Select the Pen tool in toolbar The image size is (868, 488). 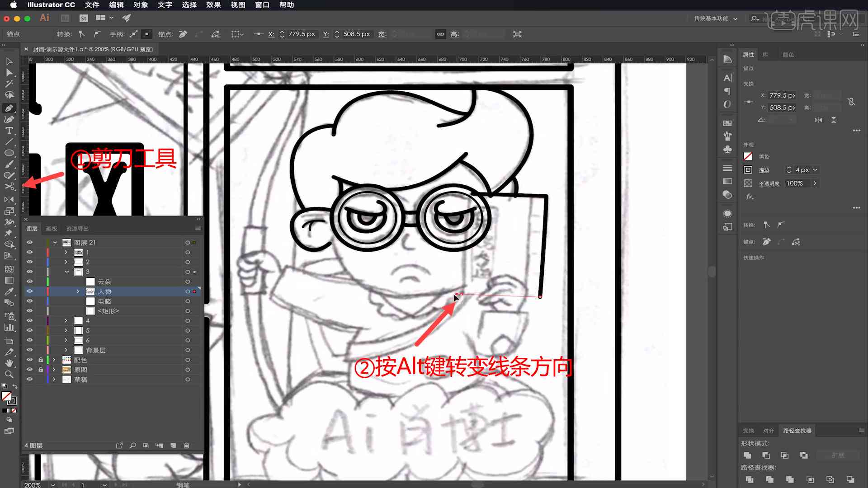9,108
